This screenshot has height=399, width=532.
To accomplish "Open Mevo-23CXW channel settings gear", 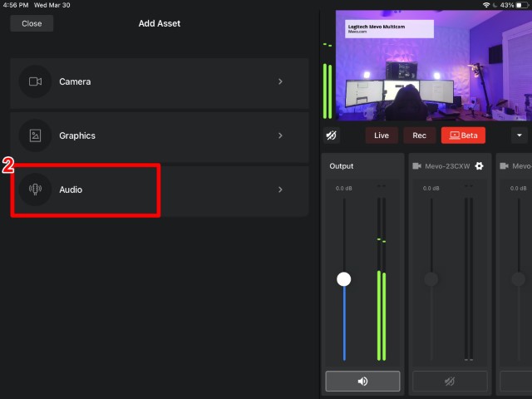I will tap(479, 166).
